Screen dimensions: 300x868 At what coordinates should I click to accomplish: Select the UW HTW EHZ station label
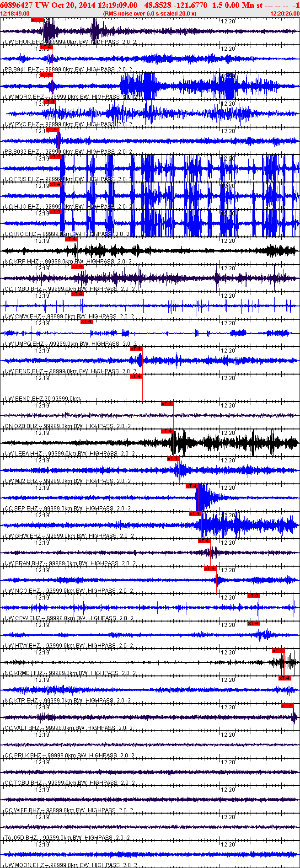tap(69, 646)
